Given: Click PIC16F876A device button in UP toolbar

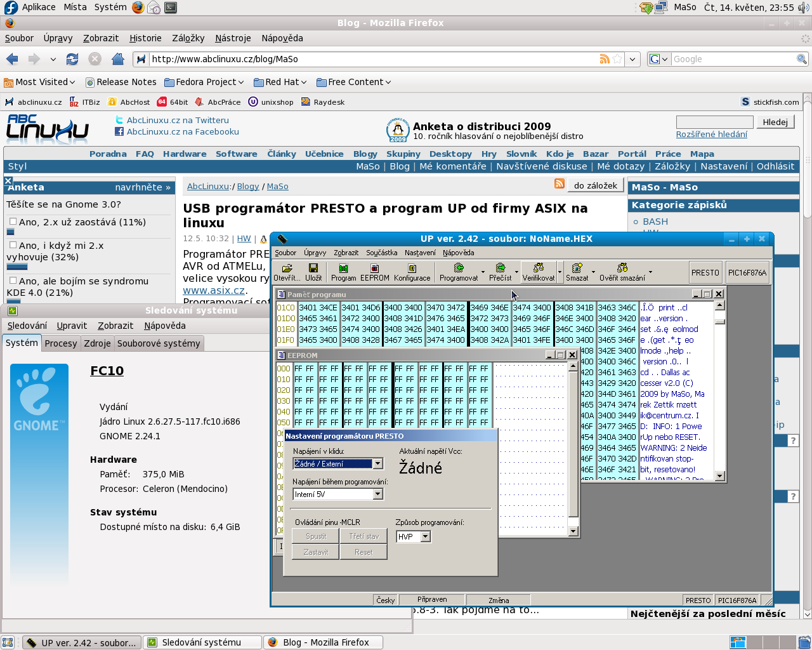Looking at the screenshot, I should click(x=747, y=273).
